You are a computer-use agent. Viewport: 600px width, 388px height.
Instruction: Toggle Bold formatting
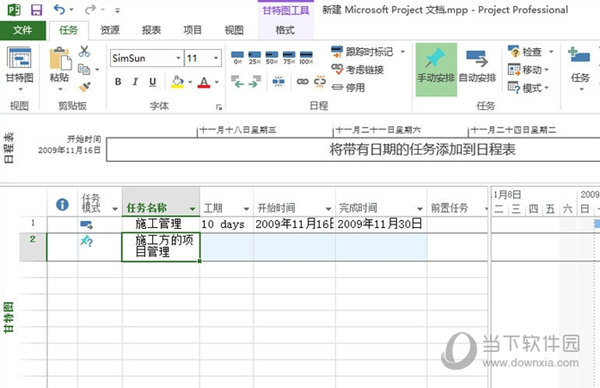118,82
